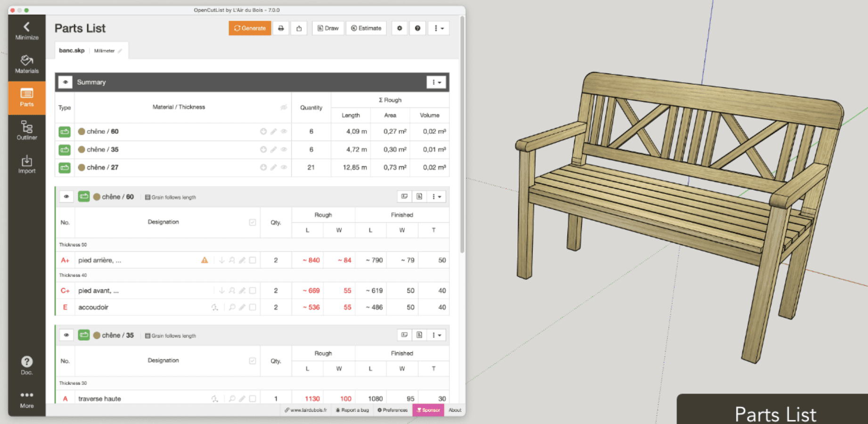Edit the chêne / 35 material with its pencil icon
The width and height of the screenshot is (868, 424).
coord(273,149)
